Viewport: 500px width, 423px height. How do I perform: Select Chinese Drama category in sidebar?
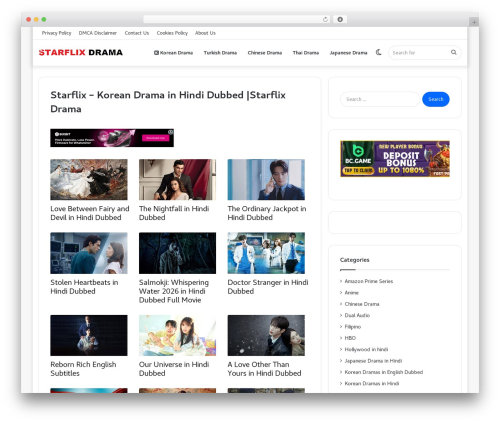(362, 304)
